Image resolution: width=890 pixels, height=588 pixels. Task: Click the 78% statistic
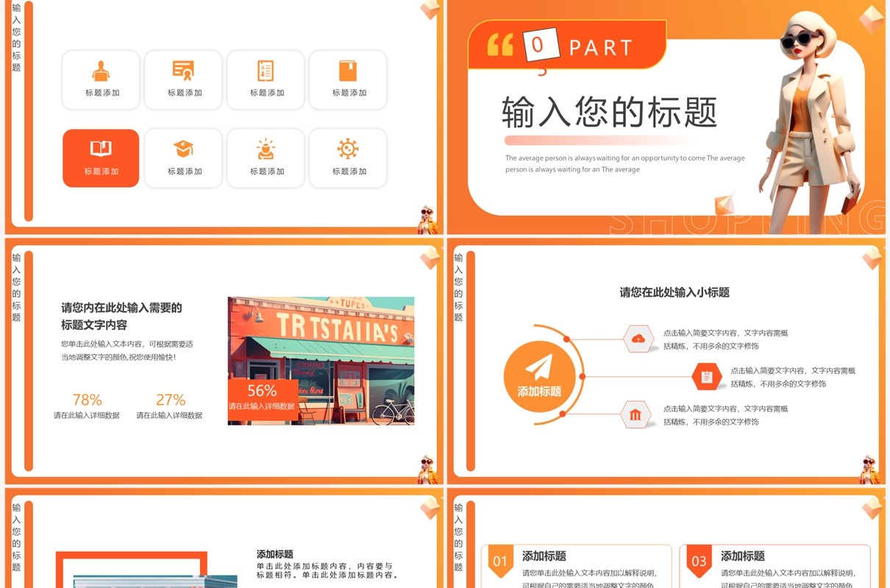[87, 400]
